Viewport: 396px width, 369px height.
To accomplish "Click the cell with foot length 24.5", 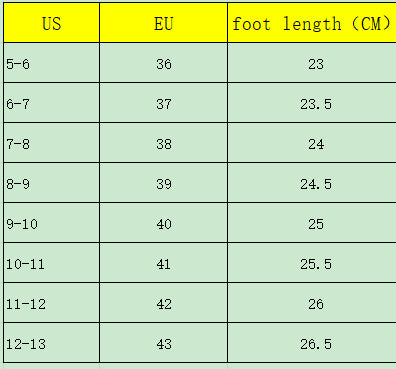I will (312, 183).
